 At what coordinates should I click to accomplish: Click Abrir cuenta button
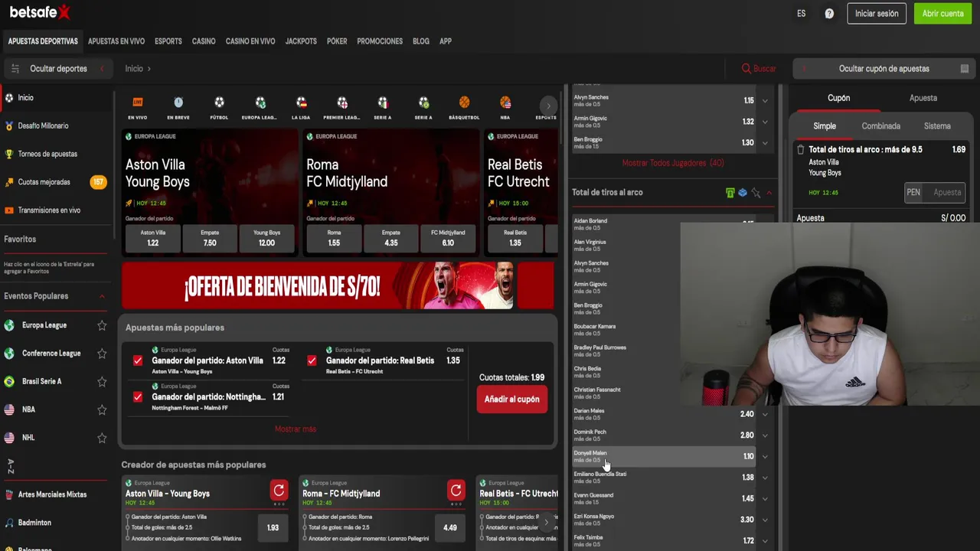pyautogui.click(x=942, y=14)
